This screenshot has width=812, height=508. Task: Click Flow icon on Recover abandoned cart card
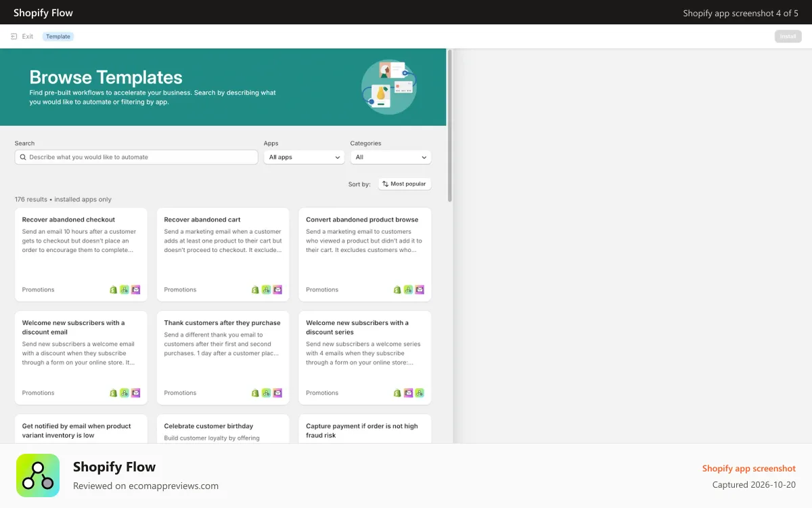(267, 290)
